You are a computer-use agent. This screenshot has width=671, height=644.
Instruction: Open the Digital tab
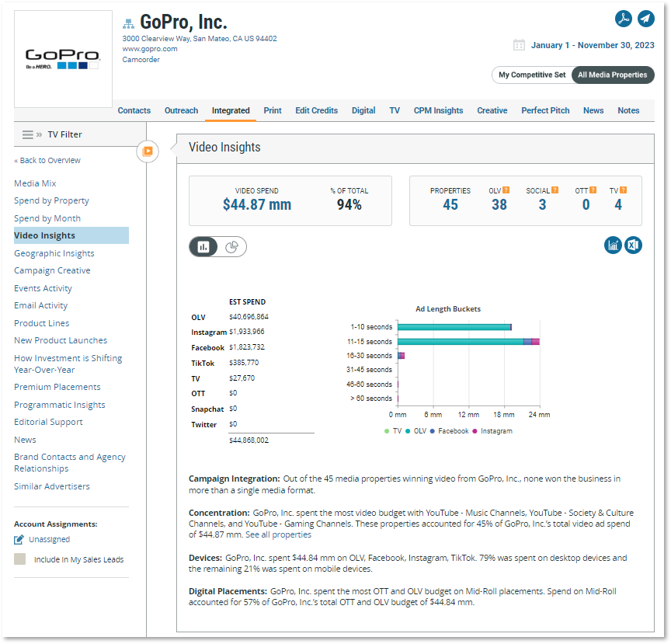363,110
